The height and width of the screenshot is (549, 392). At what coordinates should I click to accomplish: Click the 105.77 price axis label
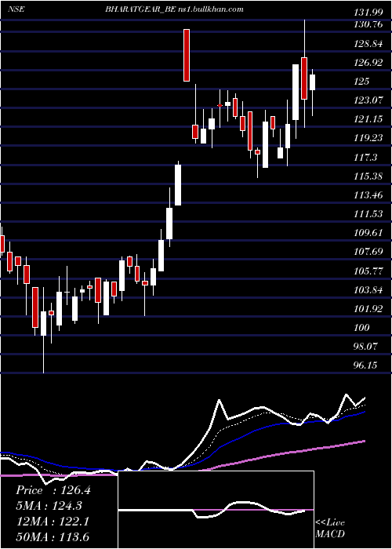[x=367, y=271]
